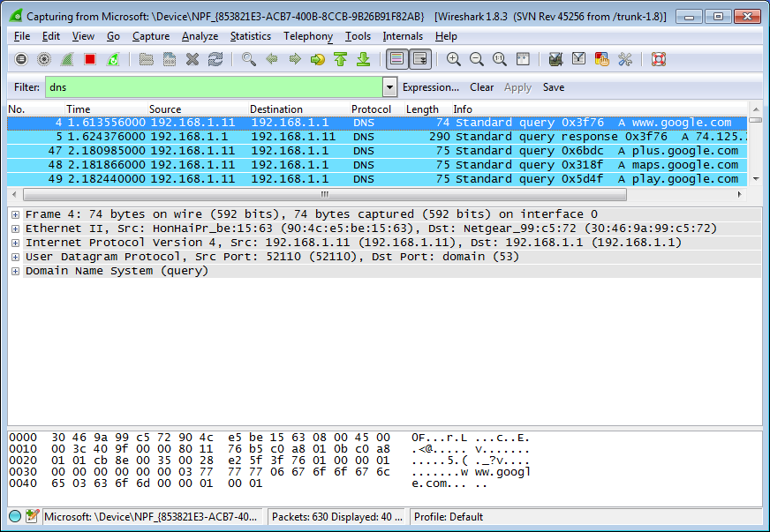Open the Telephony menu

pyautogui.click(x=308, y=36)
